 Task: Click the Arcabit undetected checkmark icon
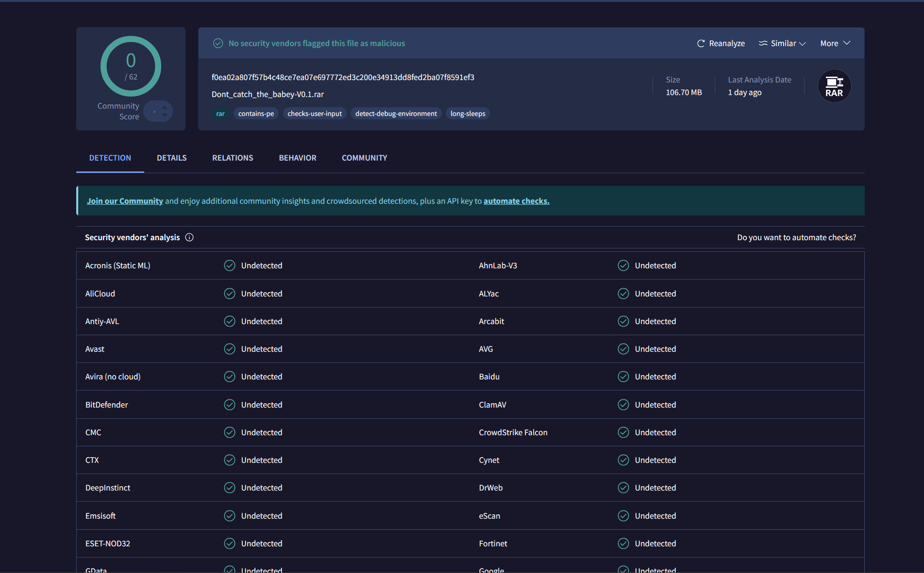click(623, 321)
